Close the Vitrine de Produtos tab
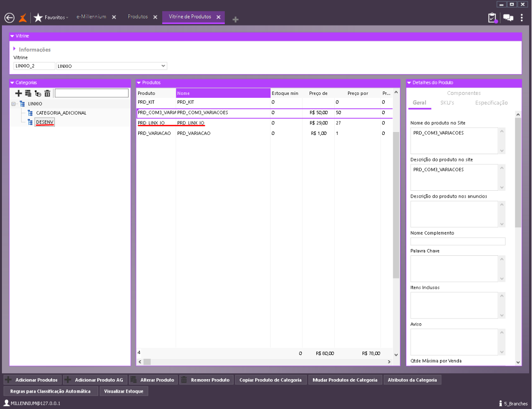Screen dimensions: 532x409 pos(219,17)
